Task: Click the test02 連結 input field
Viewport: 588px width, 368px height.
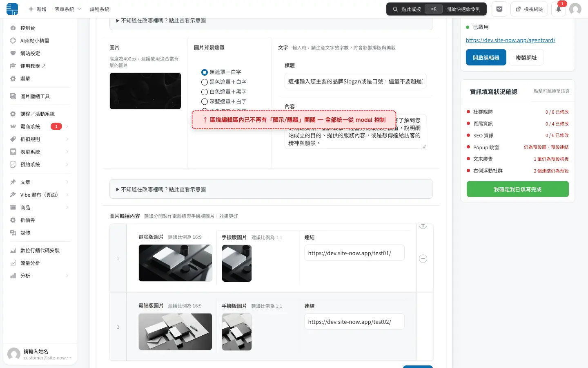Action: click(x=354, y=322)
